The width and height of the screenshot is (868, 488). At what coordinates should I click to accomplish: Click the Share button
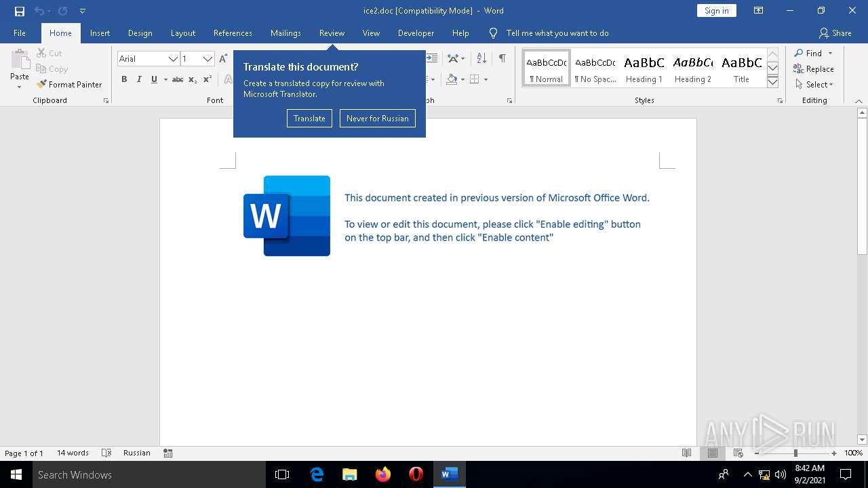pos(835,33)
